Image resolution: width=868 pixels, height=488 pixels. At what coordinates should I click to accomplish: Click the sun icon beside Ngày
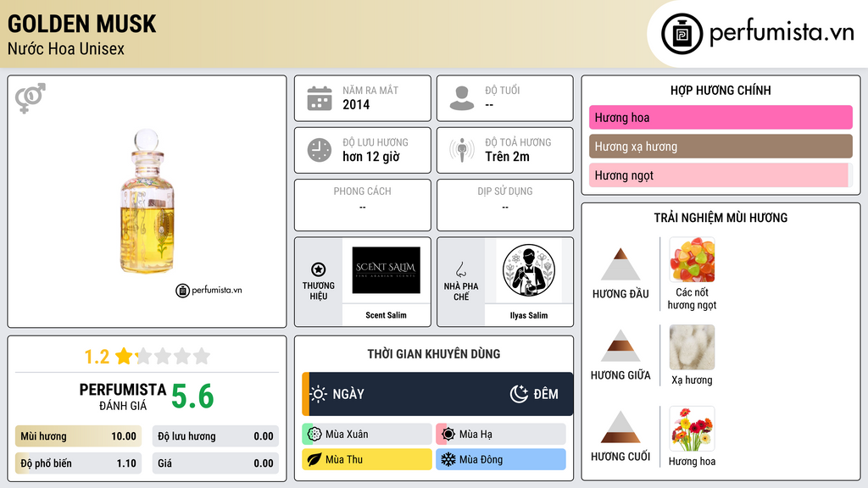[319, 394]
